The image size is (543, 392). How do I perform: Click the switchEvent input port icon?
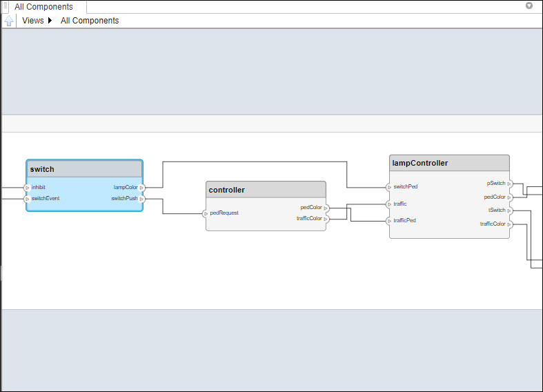(27, 199)
